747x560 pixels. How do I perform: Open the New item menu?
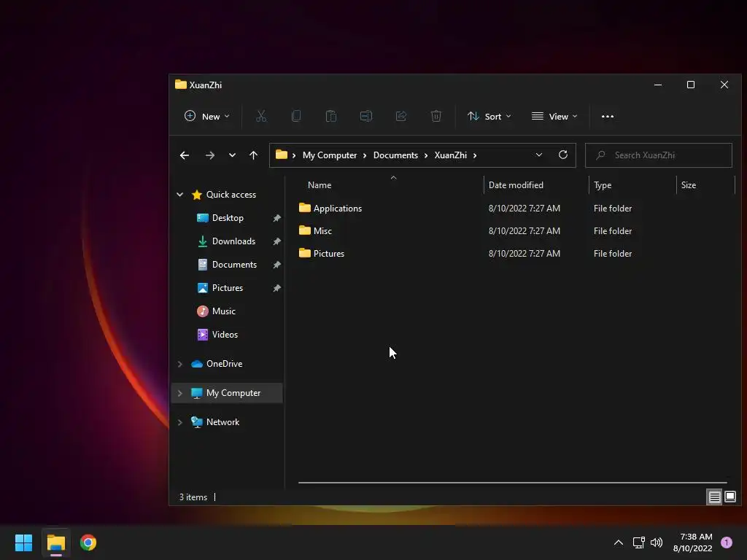point(206,116)
